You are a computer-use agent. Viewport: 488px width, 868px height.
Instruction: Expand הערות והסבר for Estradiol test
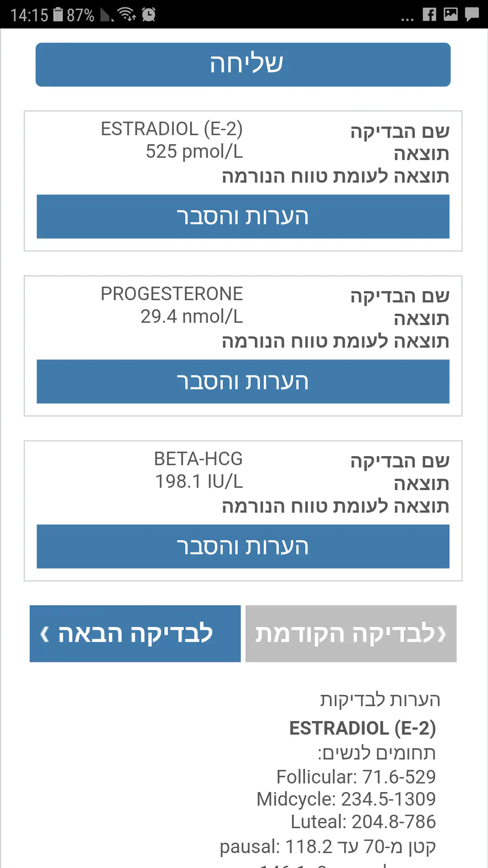243,217
